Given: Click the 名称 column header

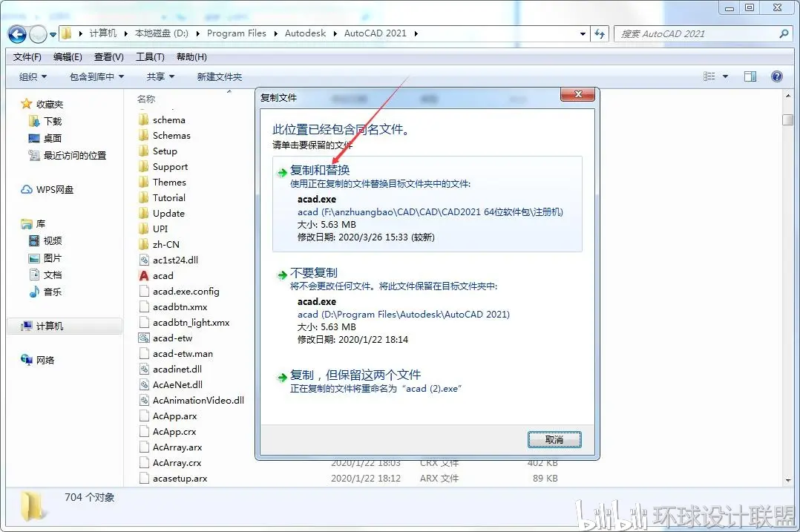Looking at the screenshot, I should 146,99.
